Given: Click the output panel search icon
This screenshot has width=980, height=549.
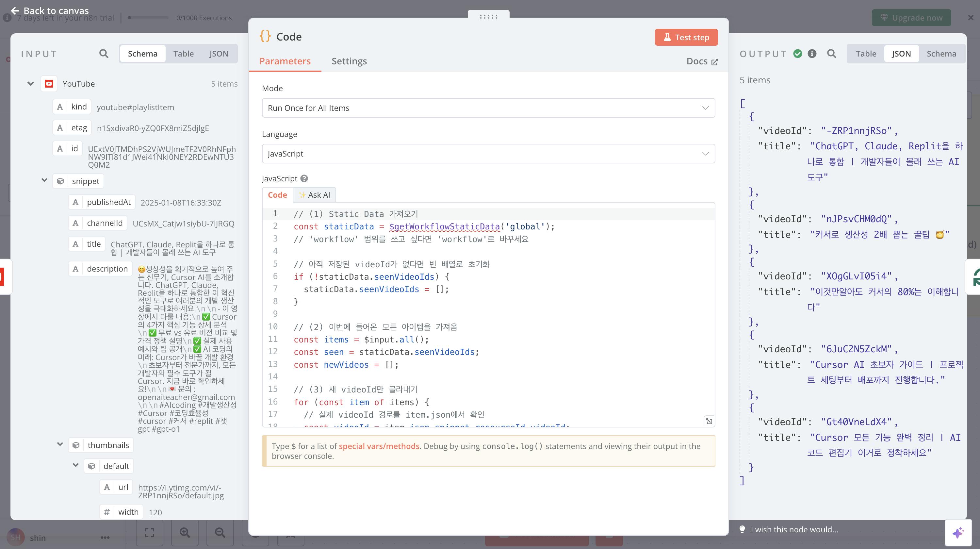Looking at the screenshot, I should 831,54.
